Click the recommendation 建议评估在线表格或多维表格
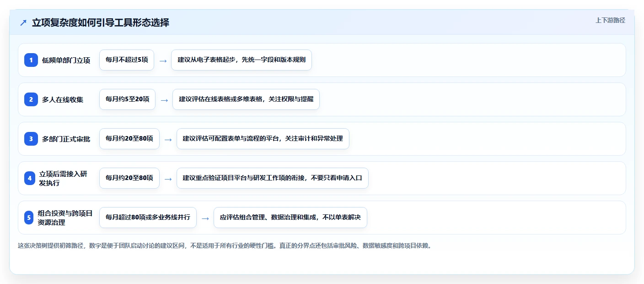644x284 pixels. (x=246, y=99)
